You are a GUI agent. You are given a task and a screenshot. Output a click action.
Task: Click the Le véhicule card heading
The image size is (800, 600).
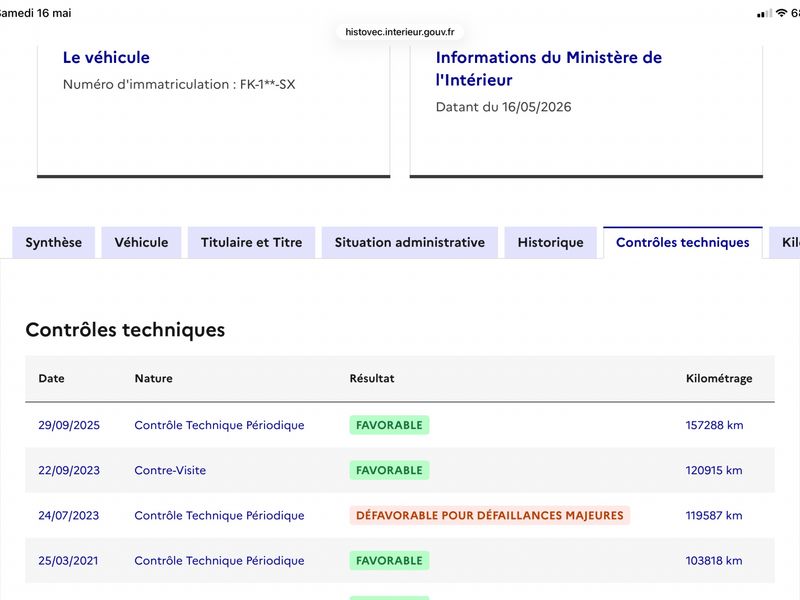106,57
